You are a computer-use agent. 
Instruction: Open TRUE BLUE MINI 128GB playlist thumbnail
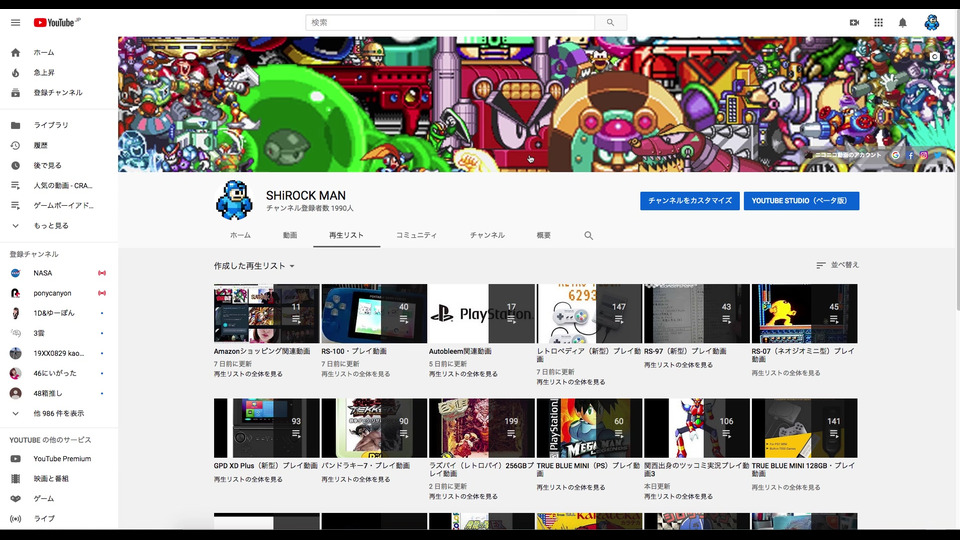(x=804, y=428)
